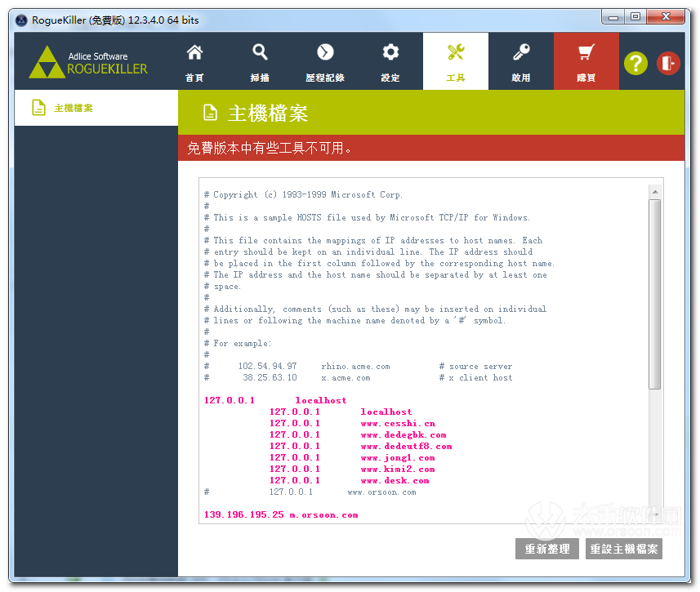Start a scan using the 掃描 magnifier icon

coord(260,61)
